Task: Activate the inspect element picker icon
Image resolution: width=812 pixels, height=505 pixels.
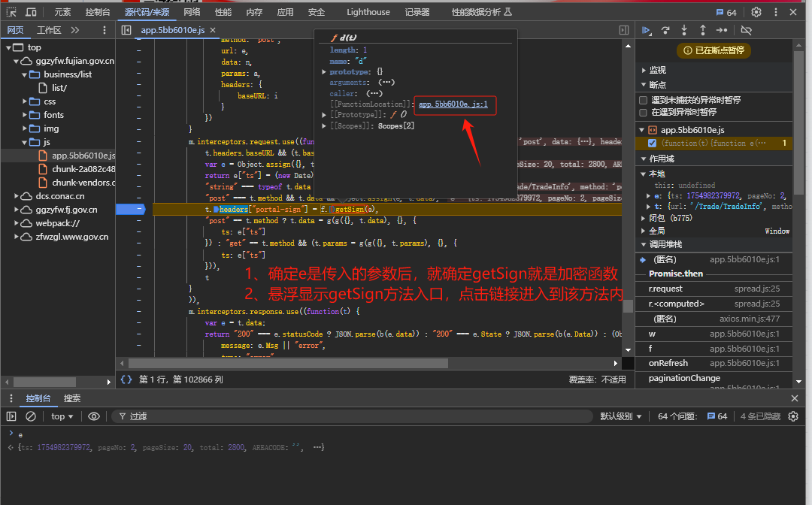Action: click(x=11, y=12)
